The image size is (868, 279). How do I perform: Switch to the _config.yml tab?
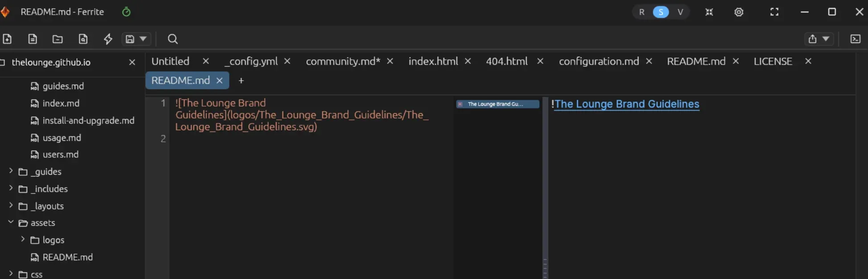pos(251,61)
